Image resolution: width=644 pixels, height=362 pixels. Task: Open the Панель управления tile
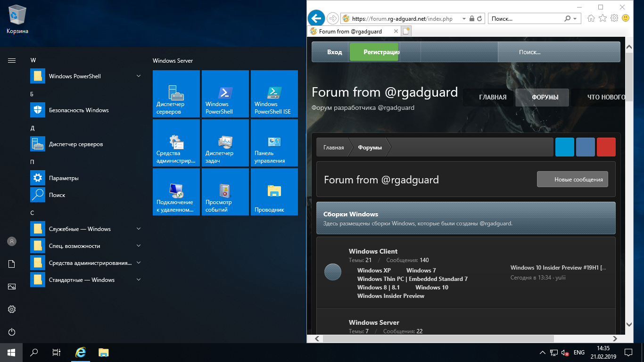click(274, 143)
